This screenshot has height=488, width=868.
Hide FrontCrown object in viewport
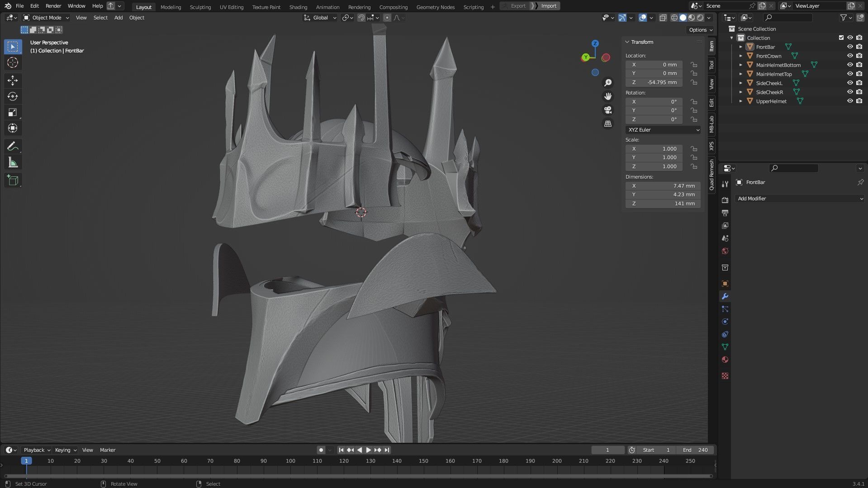pyautogui.click(x=850, y=56)
